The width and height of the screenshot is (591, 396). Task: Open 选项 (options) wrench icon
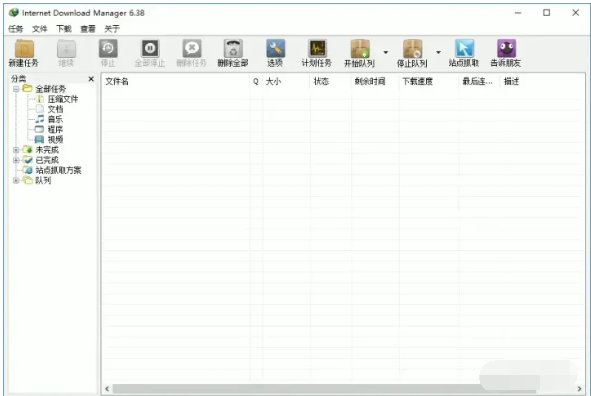point(275,49)
